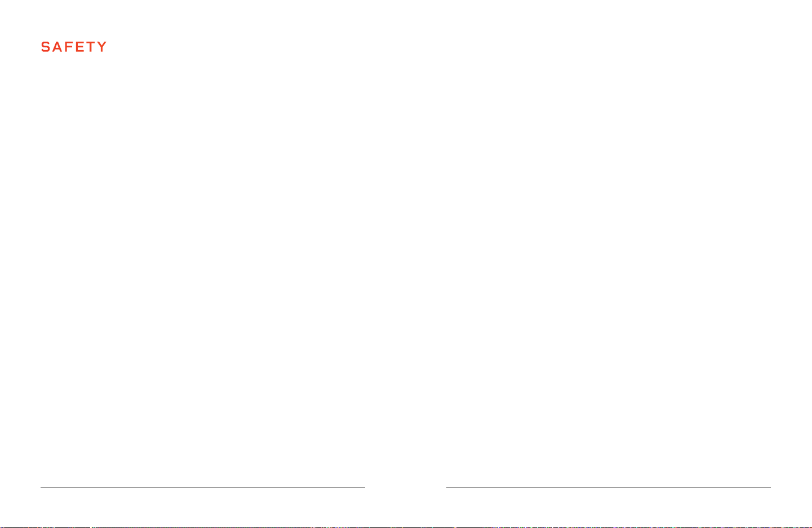Click blank area under left footer rule
This screenshot has width=812, height=528.
coord(203,506)
